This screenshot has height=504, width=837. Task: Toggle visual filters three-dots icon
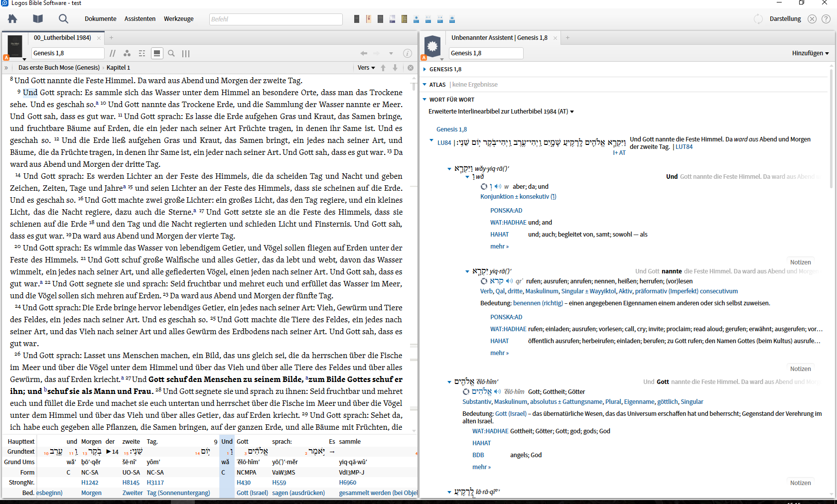tap(127, 53)
